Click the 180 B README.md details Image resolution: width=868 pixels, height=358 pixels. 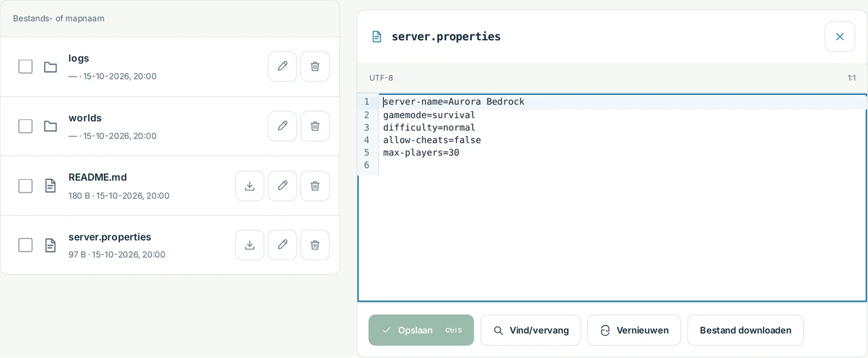coord(119,195)
